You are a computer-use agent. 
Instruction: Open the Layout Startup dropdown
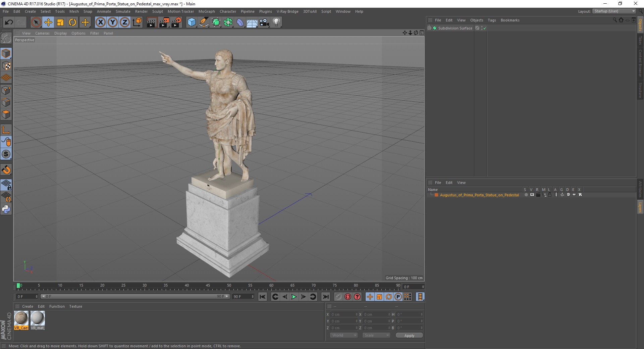tap(614, 11)
